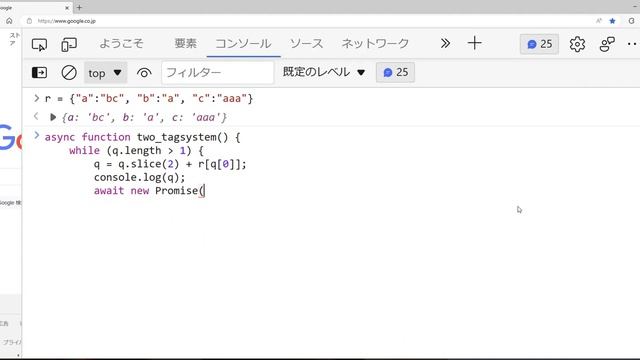Click the read aloud icon in address bar
This screenshot has width=640, height=360.
[x=599, y=21]
